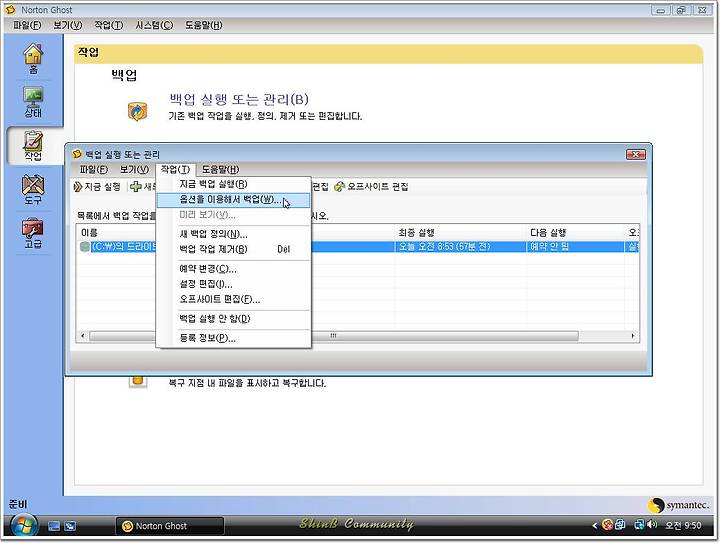
Task: Open main window 작업(T) menu
Action: (x=109, y=25)
